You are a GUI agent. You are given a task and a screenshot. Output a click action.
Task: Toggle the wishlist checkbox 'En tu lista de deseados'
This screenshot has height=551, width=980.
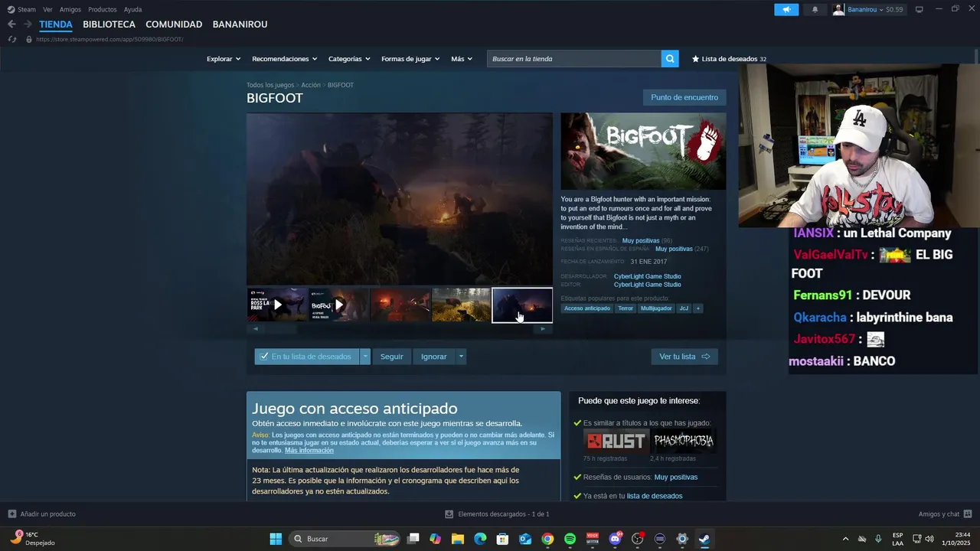(264, 357)
